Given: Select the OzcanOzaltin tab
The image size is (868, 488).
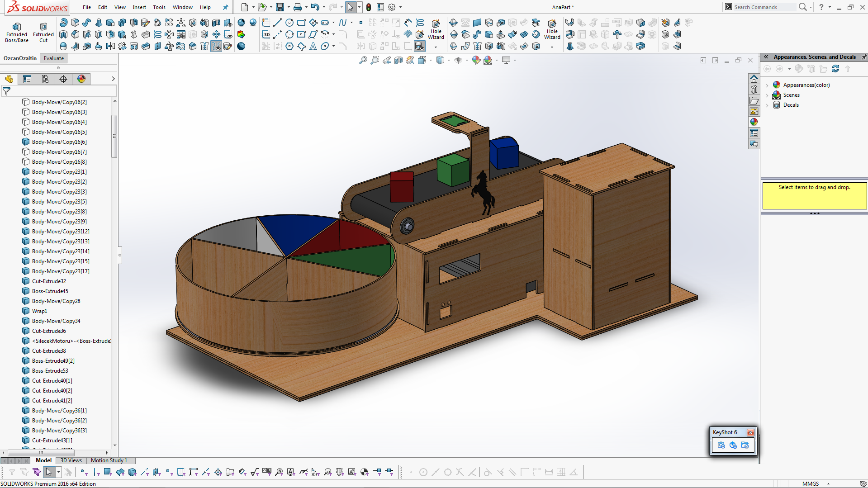Looking at the screenshot, I should (x=20, y=58).
